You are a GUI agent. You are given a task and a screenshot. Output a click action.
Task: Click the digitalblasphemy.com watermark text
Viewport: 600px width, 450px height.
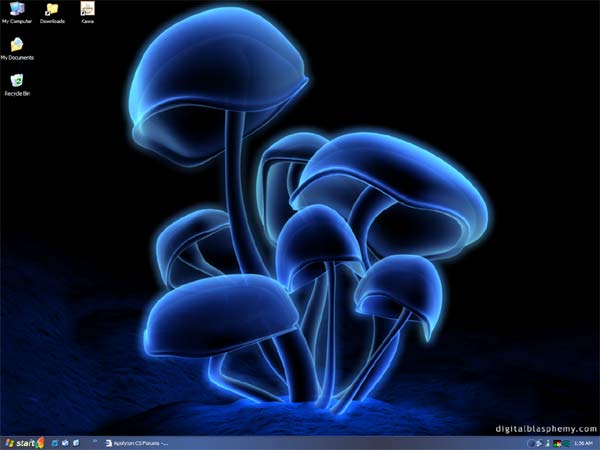pyautogui.click(x=546, y=428)
